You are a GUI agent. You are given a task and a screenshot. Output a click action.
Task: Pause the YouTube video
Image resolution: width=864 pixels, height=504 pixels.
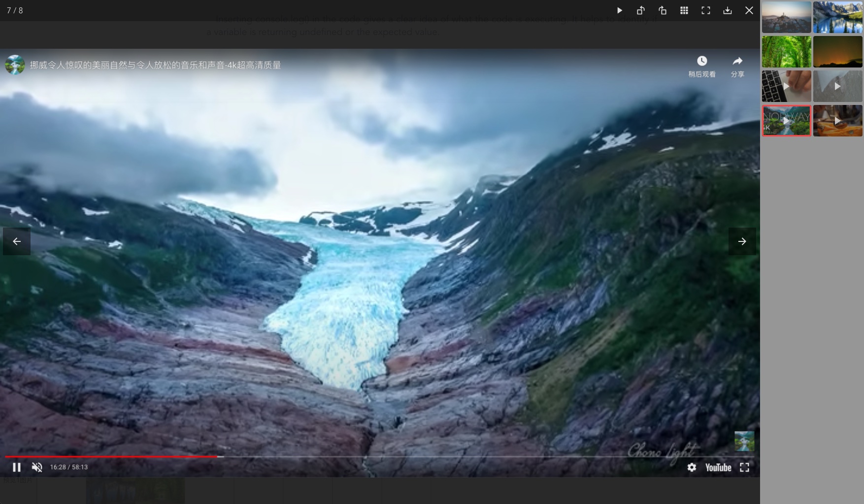tap(17, 467)
